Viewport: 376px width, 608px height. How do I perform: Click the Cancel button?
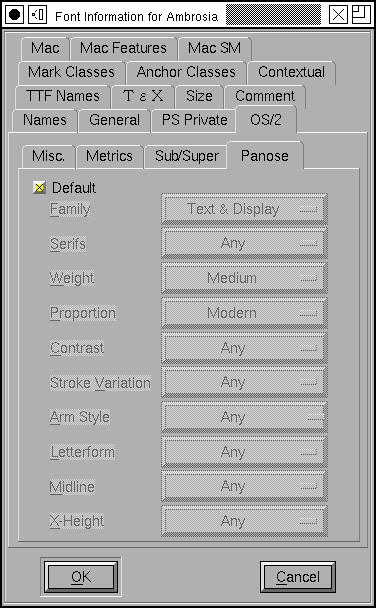point(298,577)
